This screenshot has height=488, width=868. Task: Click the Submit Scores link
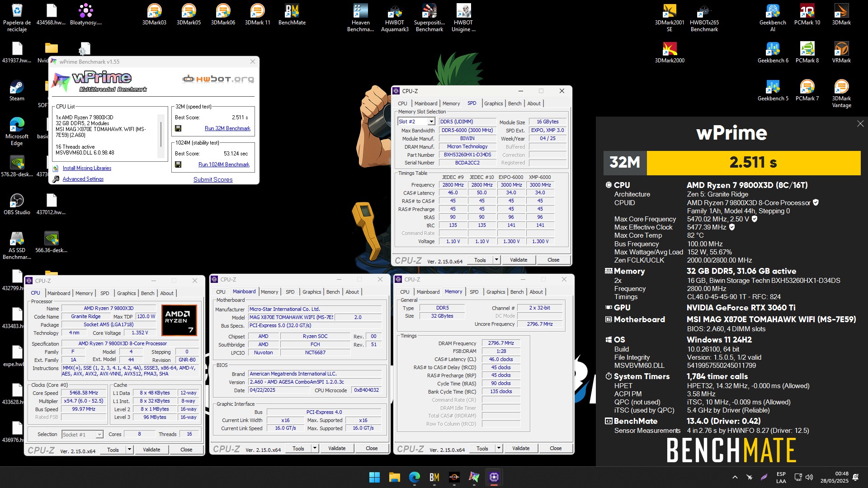[x=213, y=179]
